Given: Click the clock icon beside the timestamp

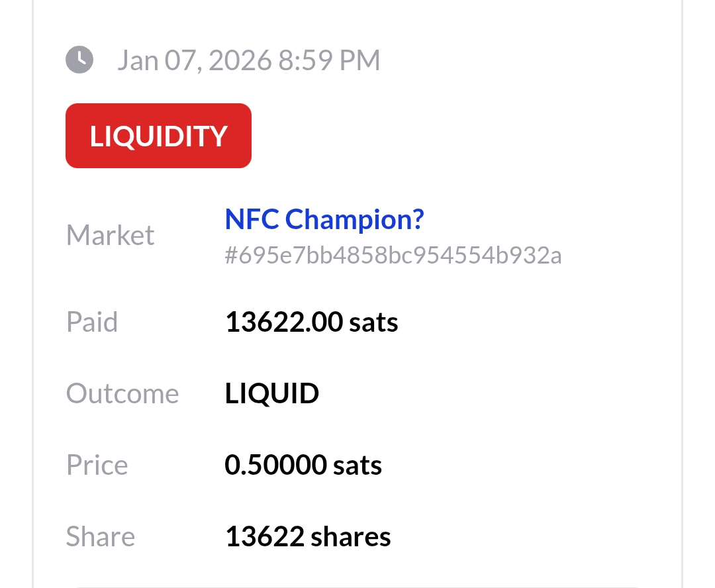Looking at the screenshot, I should coord(79,60).
